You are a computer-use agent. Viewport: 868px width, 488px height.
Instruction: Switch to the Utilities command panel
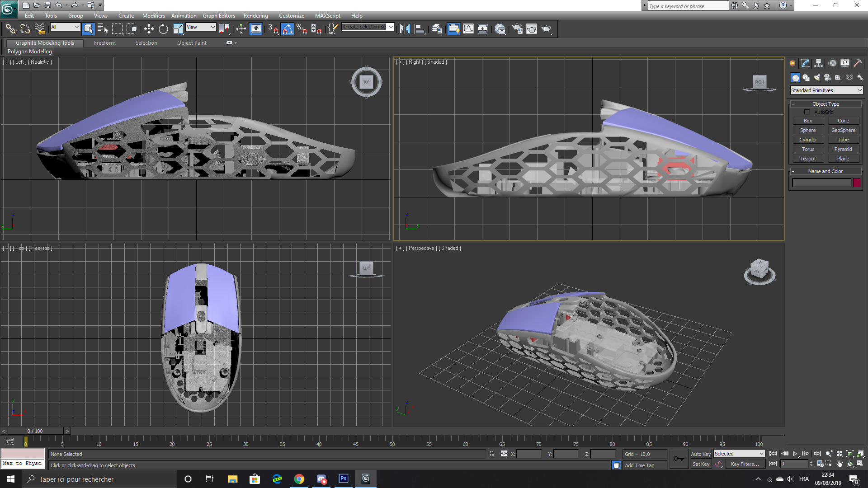(x=858, y=63)
